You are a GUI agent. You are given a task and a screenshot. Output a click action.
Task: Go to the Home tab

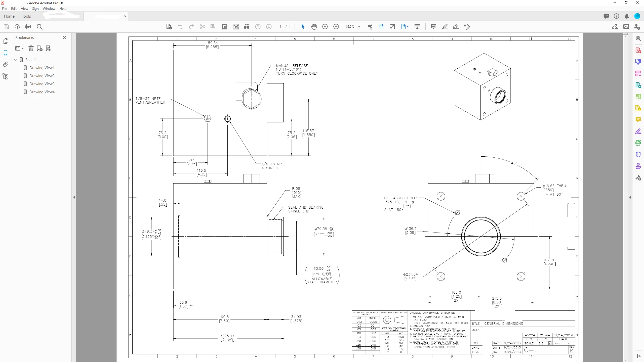(9, 16)
